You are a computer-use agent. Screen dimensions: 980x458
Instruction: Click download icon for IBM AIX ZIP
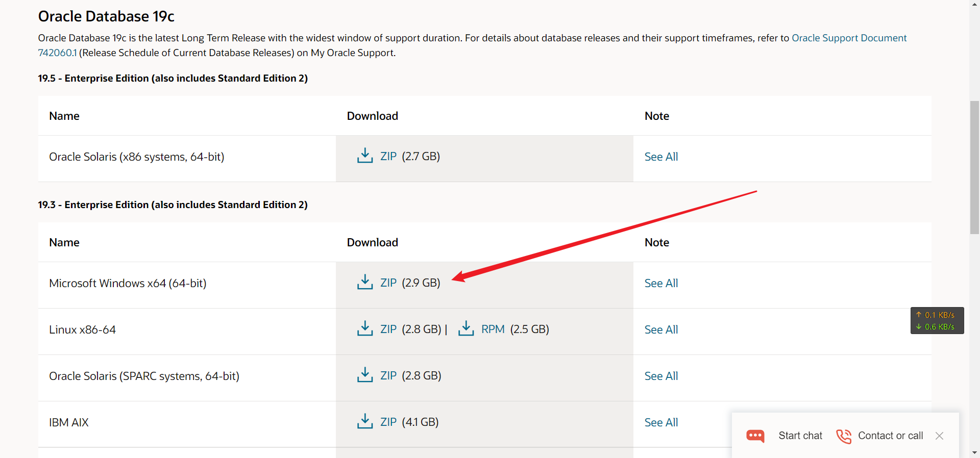tap(364, 421)
